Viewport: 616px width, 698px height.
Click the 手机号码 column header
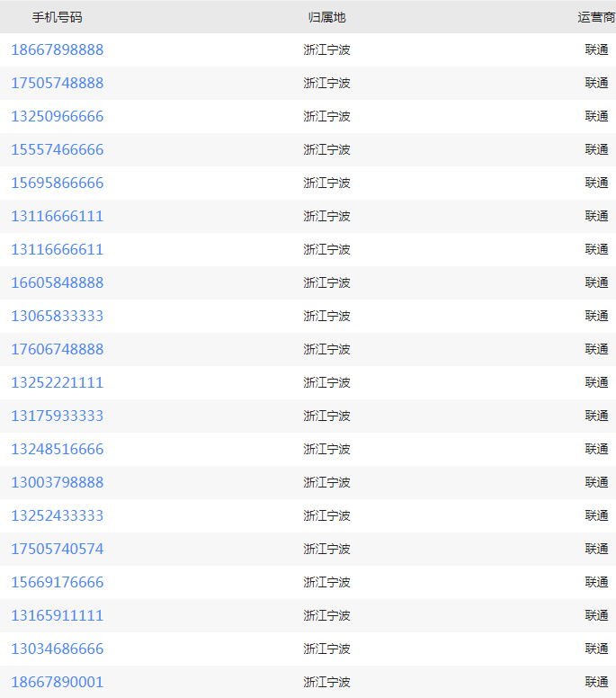coord(57,17)
